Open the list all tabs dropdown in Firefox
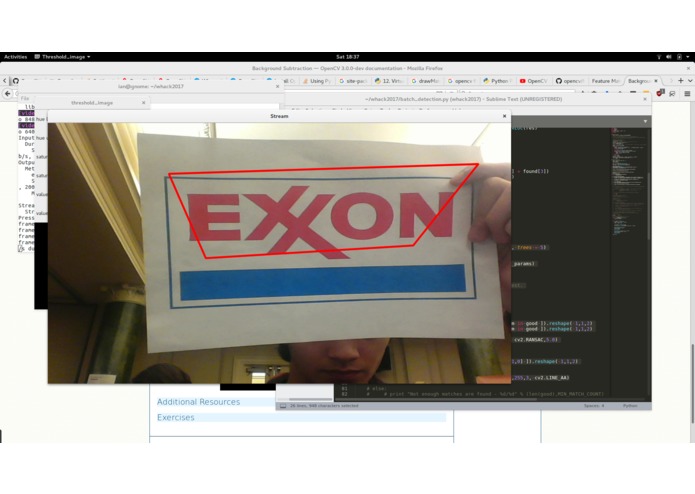695x494 pixels. coord(690,81)
